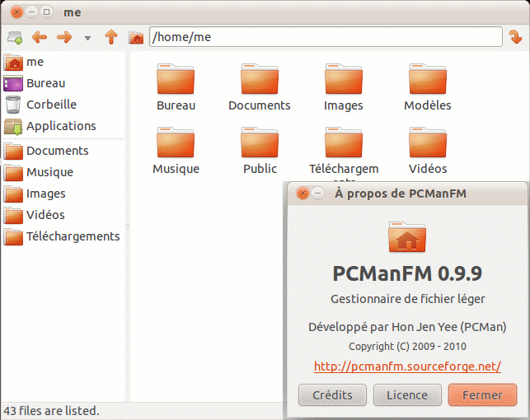Maximize the 'me' file manager window
Screen dimensions: 530x420
(x=47, y=12)
